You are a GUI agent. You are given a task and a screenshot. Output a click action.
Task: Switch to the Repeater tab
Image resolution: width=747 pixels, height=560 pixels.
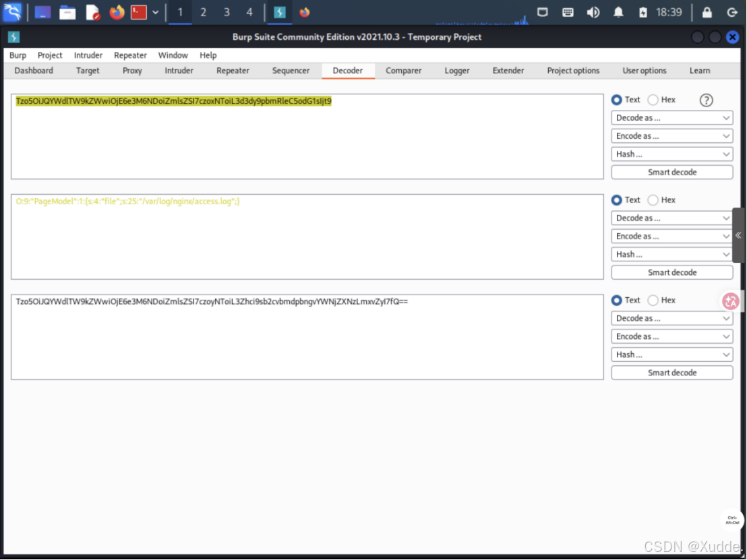233,71
